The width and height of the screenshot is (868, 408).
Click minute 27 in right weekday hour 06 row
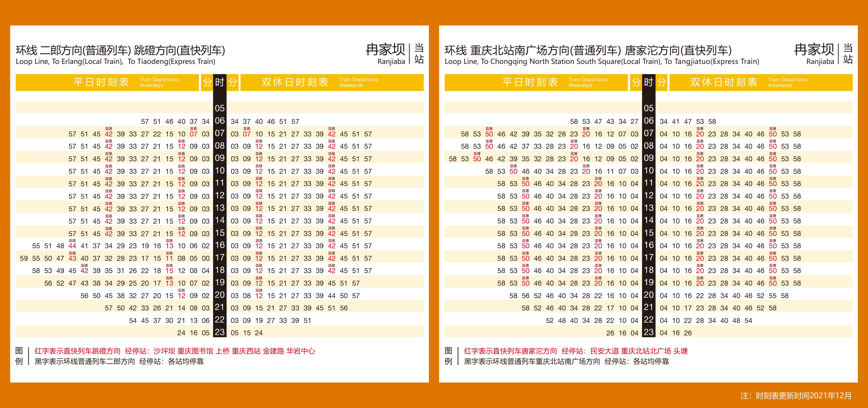pyautogui.click(x=635, y=121)
